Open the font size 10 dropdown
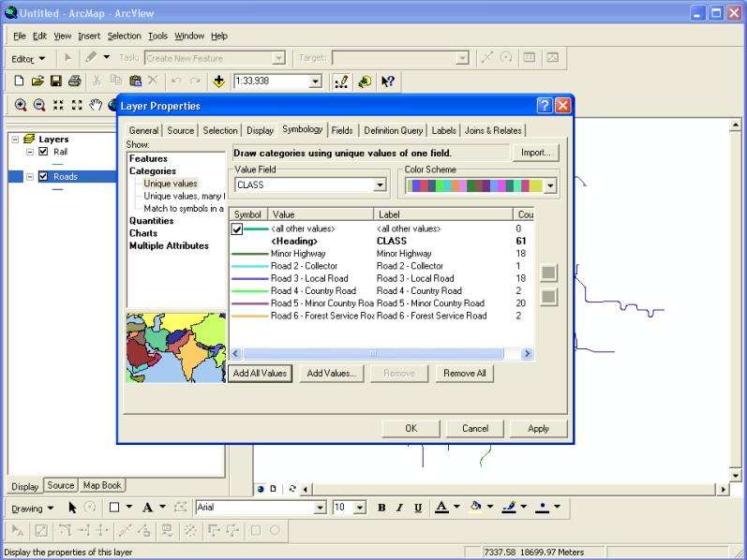Screen dimensions: 747x560 coord(360,508)
